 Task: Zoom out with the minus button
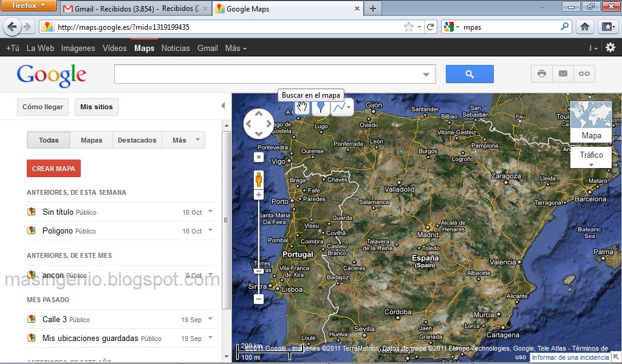(x=259, y=299)
